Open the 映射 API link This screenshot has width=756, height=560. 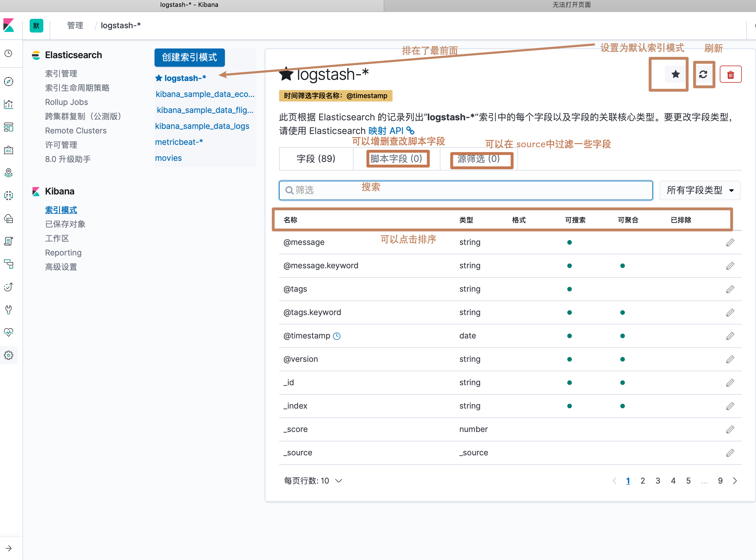coord(386,131)
